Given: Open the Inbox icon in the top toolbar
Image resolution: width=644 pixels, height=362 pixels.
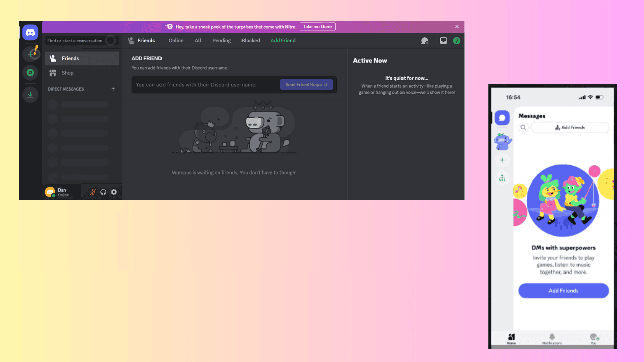Looking at the screenshot, I should point(443,40).
